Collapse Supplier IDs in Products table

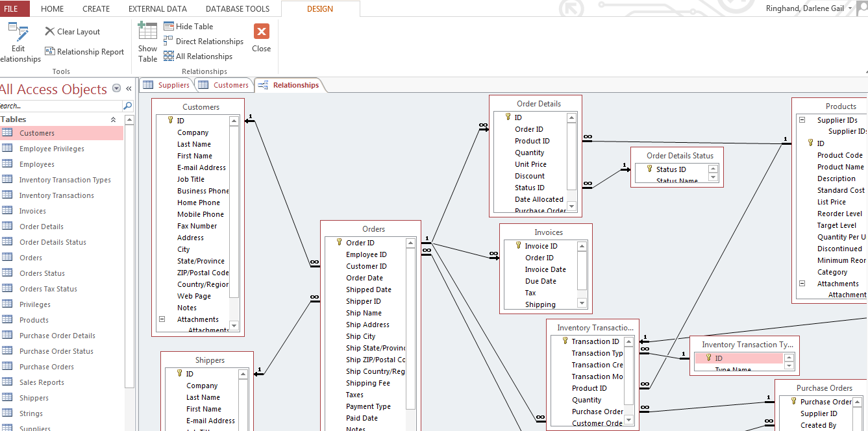[802, 120]
